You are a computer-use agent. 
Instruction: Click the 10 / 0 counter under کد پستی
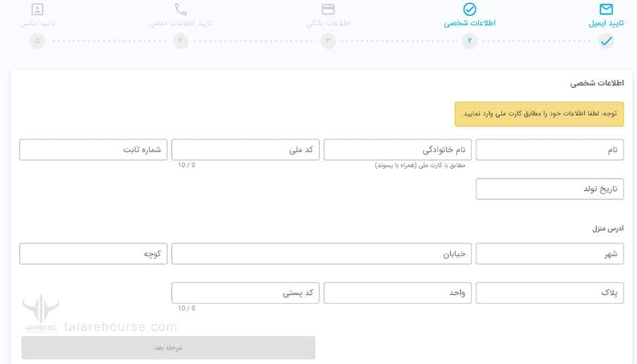pos(187,308)
